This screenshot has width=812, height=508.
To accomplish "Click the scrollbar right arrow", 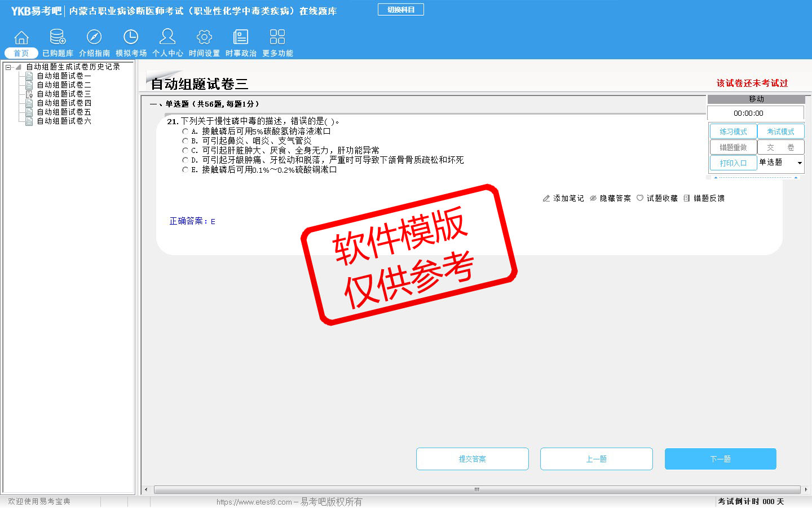I will (x=806, y=489).
